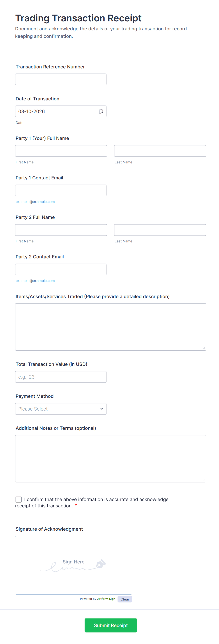The image size is (219, 644).
Task: Focus Party 1 Last Name field
Action: (x=160, y=151)
